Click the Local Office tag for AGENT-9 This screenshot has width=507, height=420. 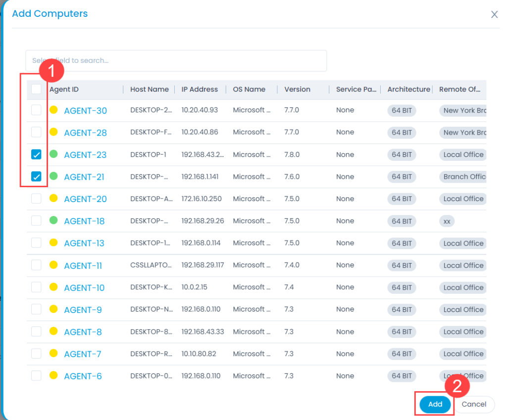463,310
